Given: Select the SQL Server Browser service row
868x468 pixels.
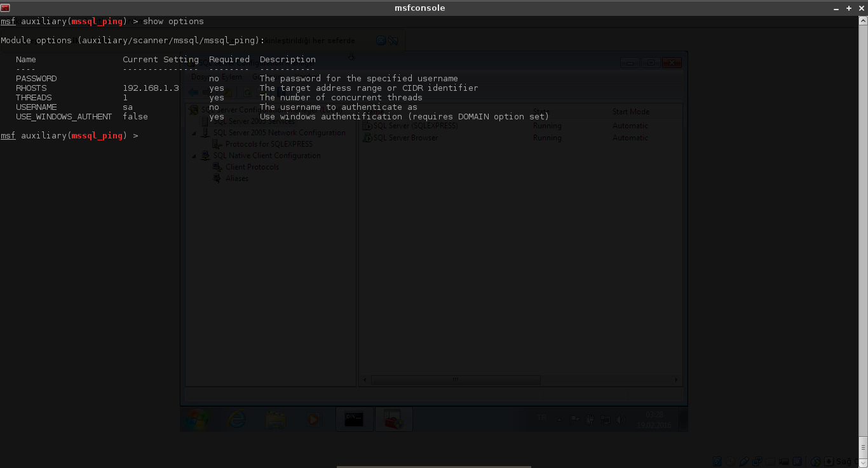Looking at the screenshot, I should point(405,138).
